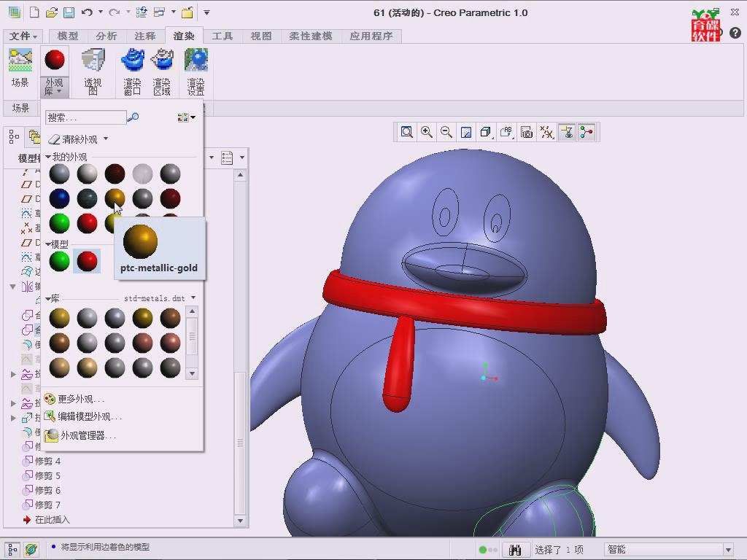Toggle the browser panel from status bar

31,550
